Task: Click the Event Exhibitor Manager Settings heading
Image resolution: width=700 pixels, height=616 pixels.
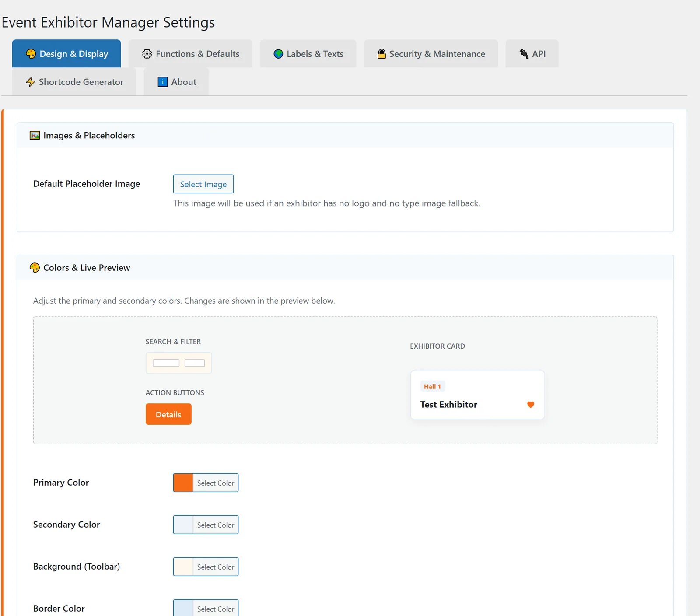Action: pos(108,22)
